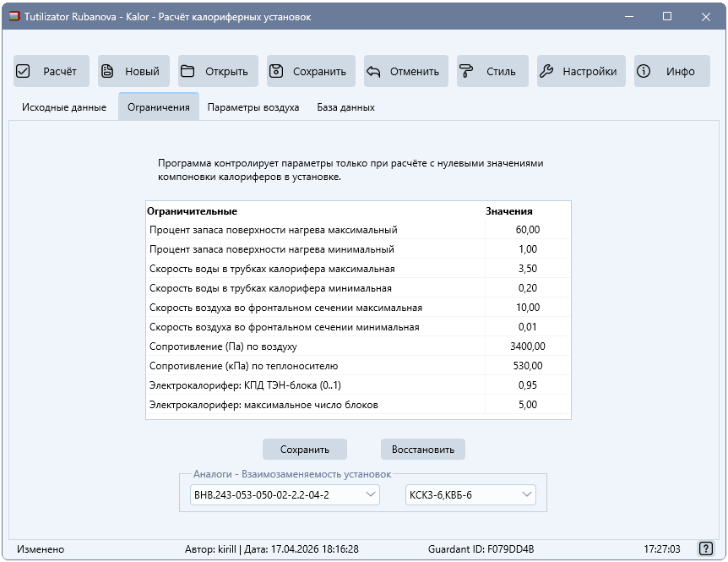Select min air speed value 0,01
Viewport: 728px width, 562px height.
click(x=528, y=327)
